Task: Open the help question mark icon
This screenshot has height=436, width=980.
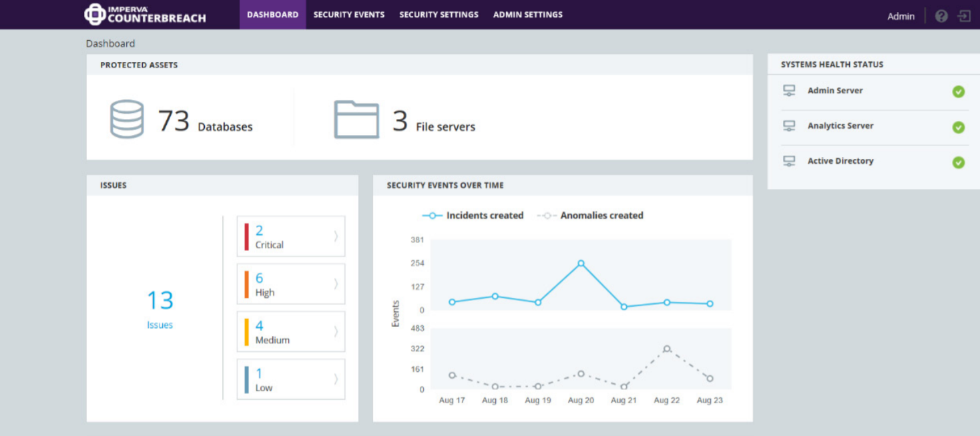Action: (941, 16)
